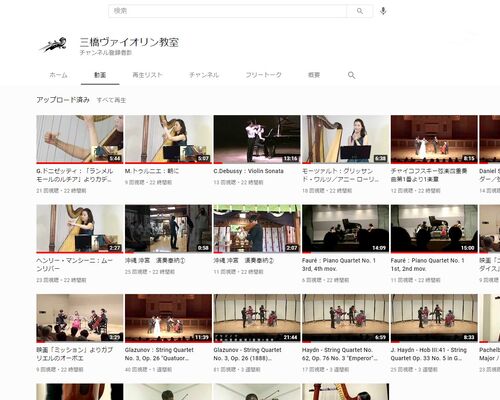Open channel name 三橋ヴァイオリン教室

[129, 42]
